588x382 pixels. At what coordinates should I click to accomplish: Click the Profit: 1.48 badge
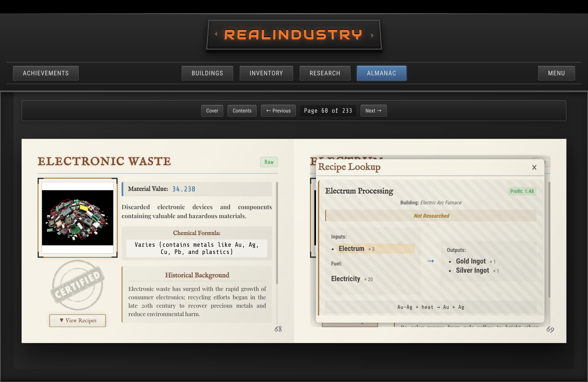[522, 191]
